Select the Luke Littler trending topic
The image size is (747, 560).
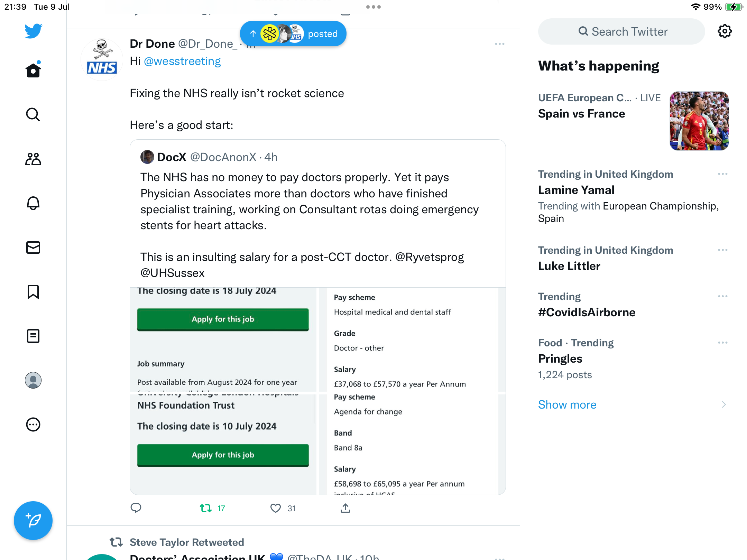tap(569, 266)
